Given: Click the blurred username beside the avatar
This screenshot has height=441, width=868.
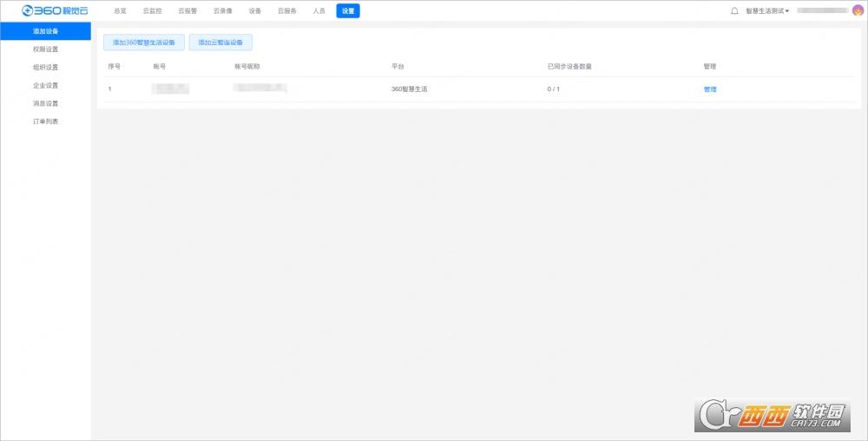Looking at the screenshot, I should pos(823,10).
